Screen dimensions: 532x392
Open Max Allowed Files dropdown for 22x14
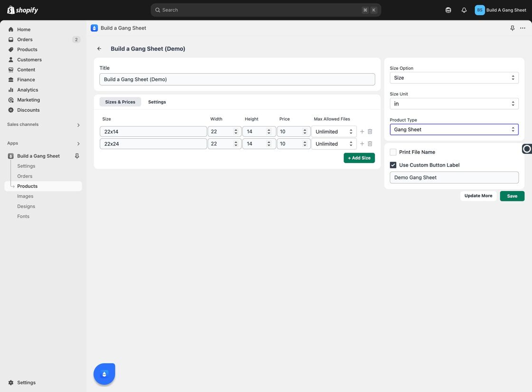click(334, 131)
